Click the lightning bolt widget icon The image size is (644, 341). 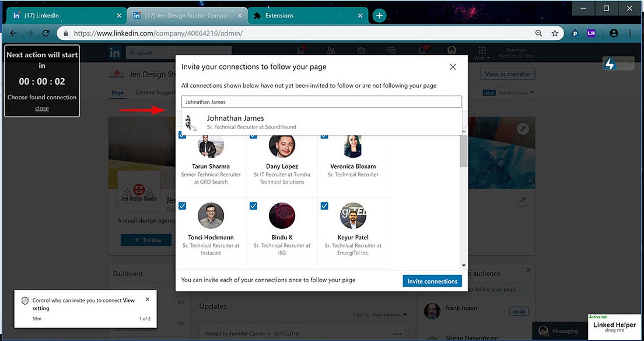pos(610,64)
